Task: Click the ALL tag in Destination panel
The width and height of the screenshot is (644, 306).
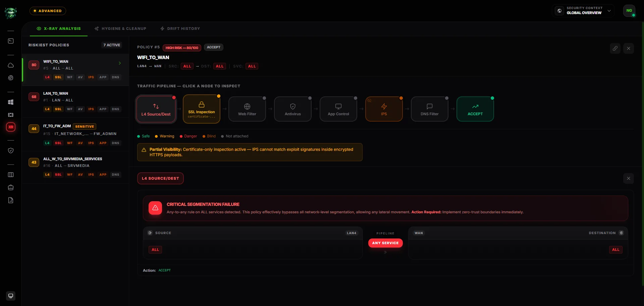Action: tap(616, 250)
